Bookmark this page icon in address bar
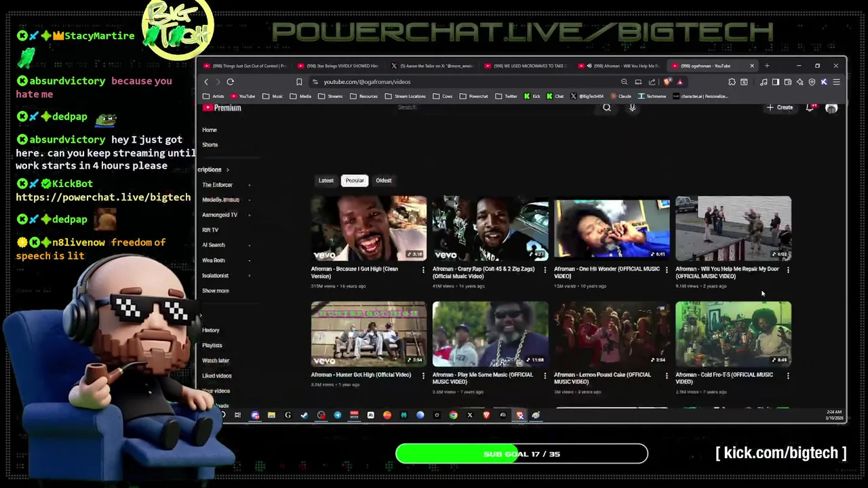868x488 pixels. pos(299,82)
